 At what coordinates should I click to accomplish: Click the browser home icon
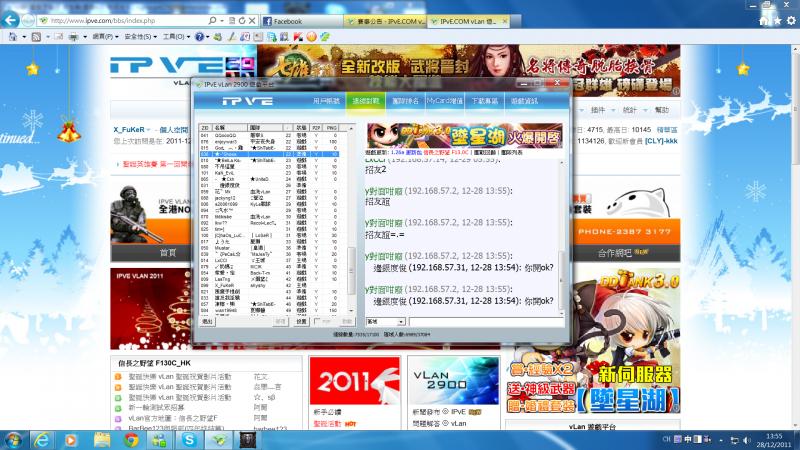(765, 20)
